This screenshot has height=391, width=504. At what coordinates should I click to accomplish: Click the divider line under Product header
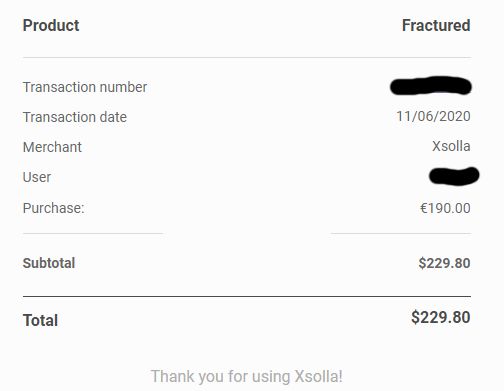pos(247,57)
